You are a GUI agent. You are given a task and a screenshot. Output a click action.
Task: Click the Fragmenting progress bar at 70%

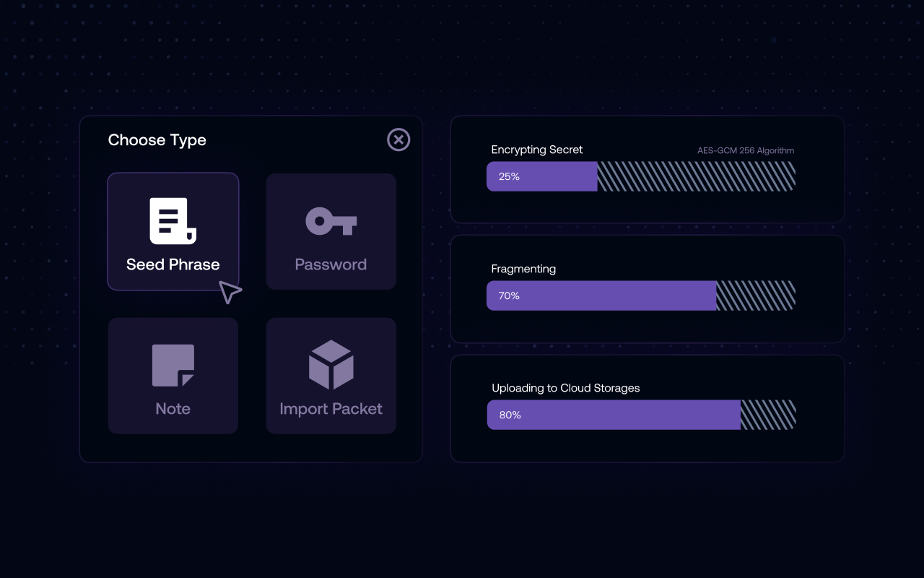[x=641, y=296]
